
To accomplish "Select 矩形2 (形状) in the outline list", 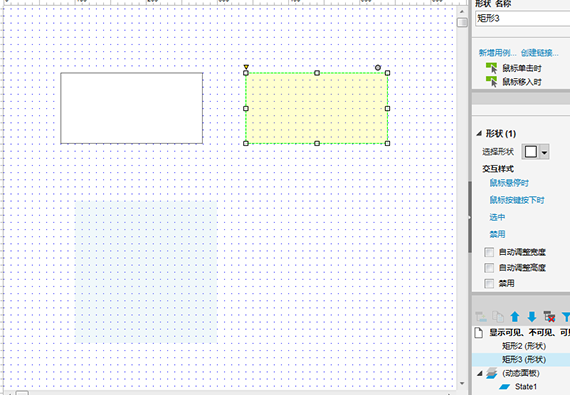I will coord(523,346).
